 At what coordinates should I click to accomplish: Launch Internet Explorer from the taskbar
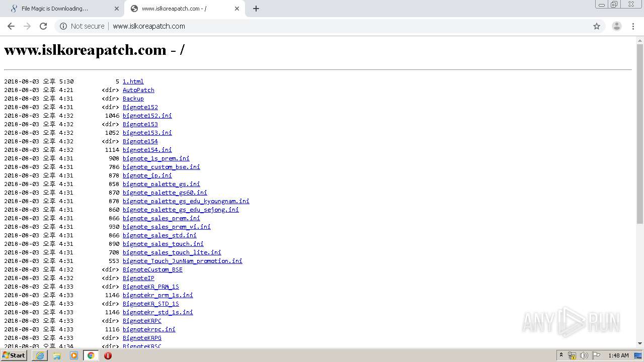point(40,355)
